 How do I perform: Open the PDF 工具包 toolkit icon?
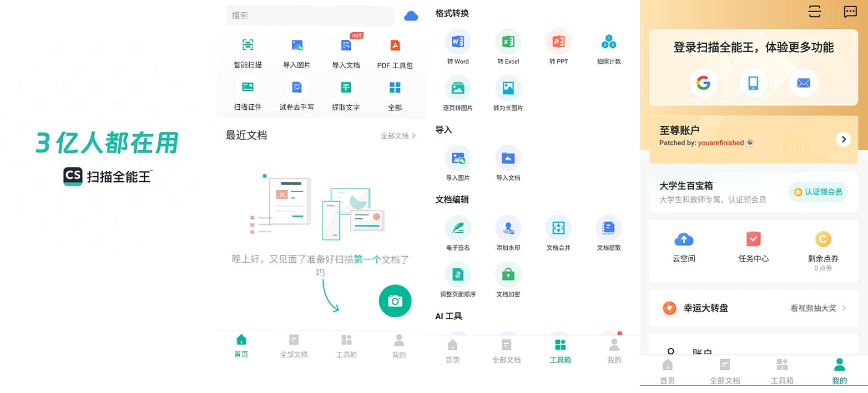[x=395, y=45]
